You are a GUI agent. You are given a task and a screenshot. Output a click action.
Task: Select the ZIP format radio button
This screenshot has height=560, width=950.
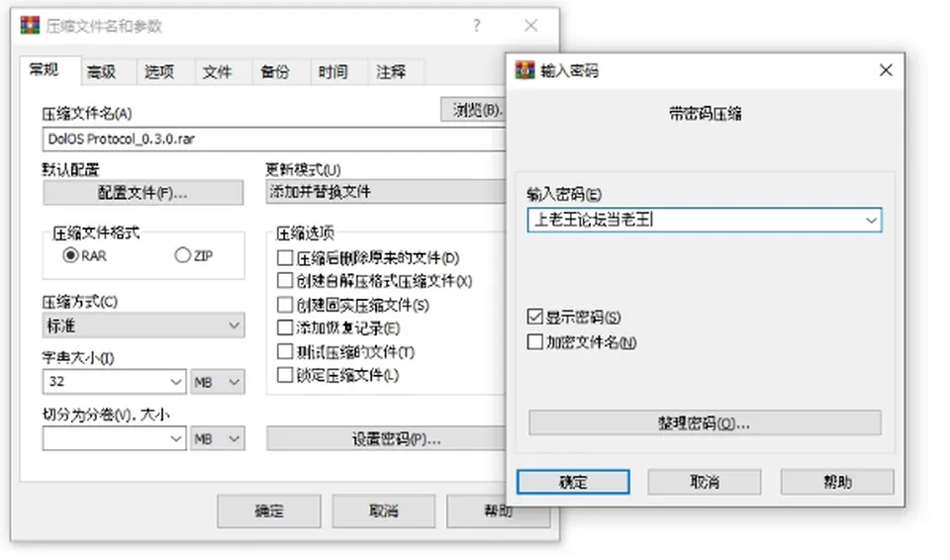click(x=182, y=255)
